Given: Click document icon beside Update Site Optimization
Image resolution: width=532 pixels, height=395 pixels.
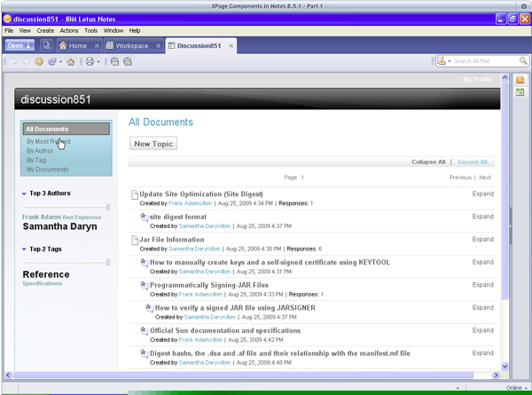Looking at the screenshot, I should coord(135,194).
